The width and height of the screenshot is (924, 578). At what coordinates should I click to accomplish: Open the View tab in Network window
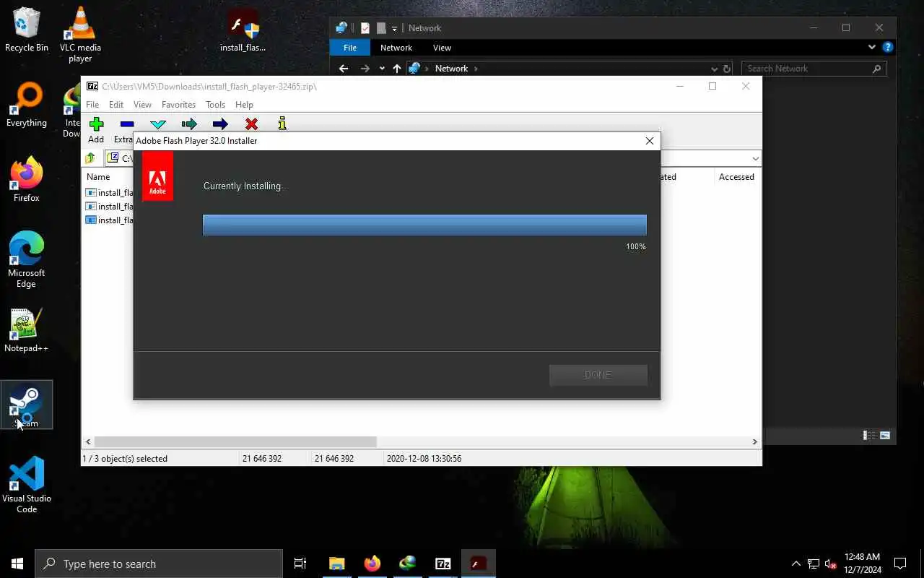(442, 48)
